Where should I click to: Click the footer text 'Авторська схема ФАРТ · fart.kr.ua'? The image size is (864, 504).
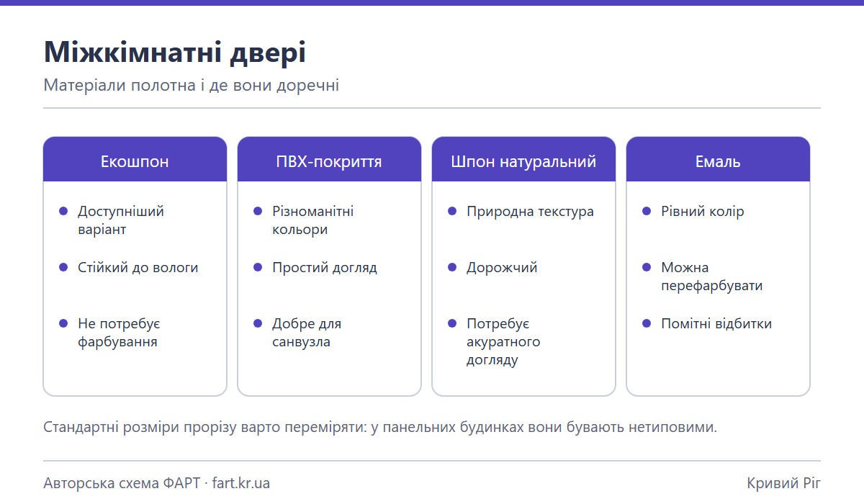pyautogui.click(x=157, y=482)
